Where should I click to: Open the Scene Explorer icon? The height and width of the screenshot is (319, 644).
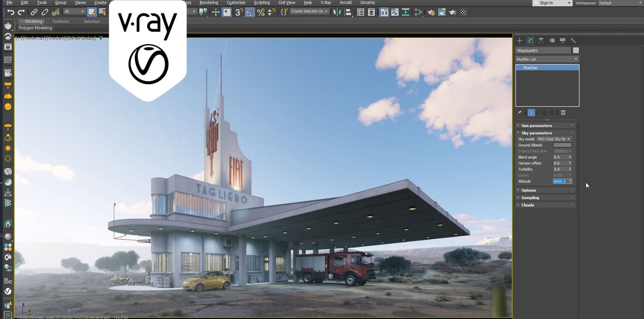tap(361, 12)
